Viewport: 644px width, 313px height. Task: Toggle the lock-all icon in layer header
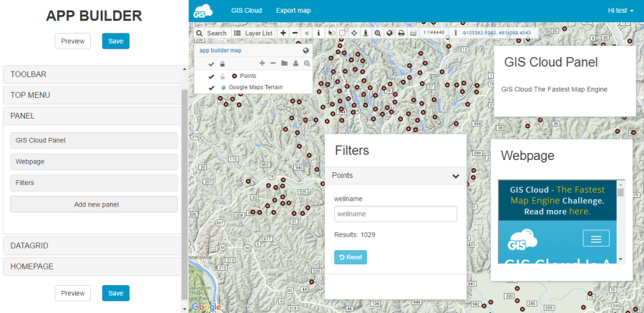[223, 64]
